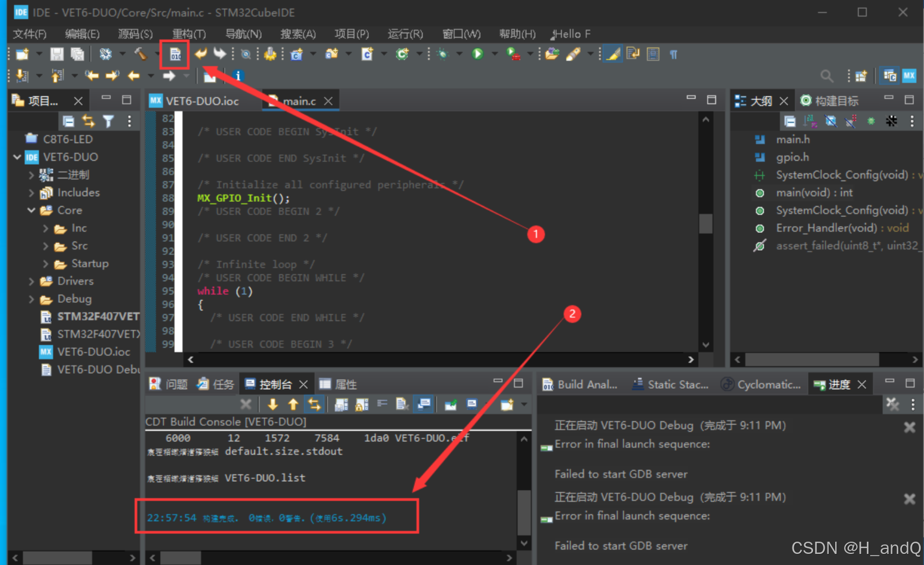
Task: Click the Debug bug icon in toolbar
Action: click(x=442, y=54)
